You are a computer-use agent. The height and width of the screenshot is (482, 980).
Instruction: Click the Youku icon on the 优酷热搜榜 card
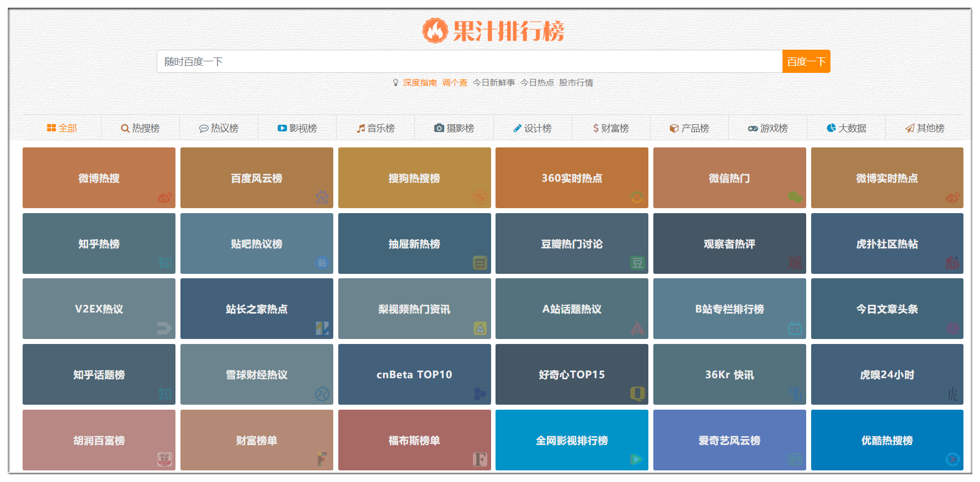953,459
